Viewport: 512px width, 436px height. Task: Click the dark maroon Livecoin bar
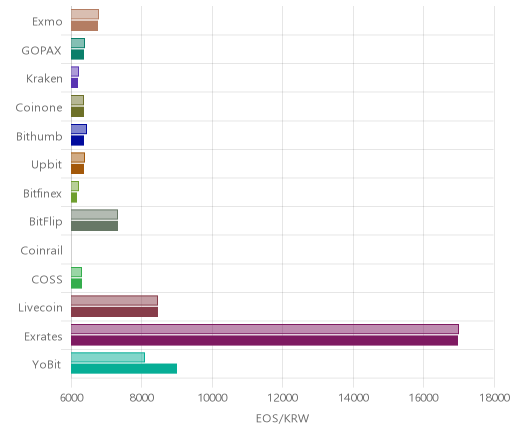pos(114,312)
